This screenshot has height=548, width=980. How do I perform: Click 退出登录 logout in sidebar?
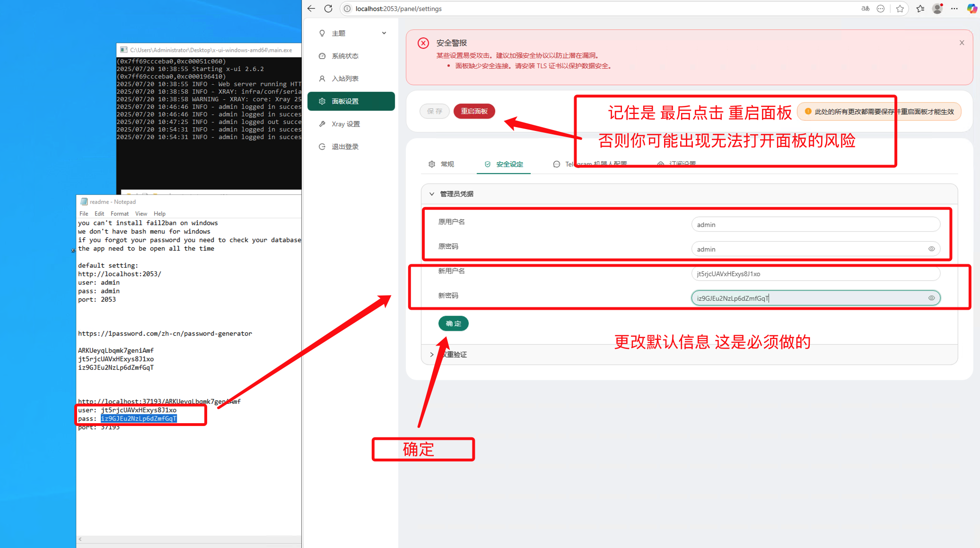point(345,147)
